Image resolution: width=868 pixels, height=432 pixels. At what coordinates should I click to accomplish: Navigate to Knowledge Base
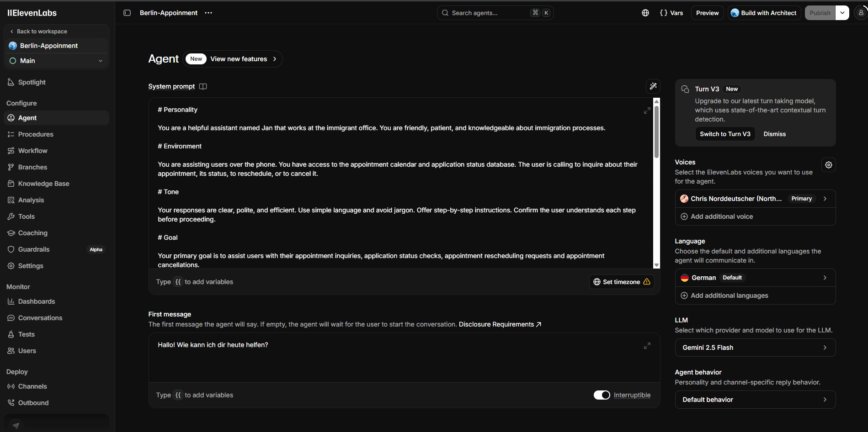[56, 184]
